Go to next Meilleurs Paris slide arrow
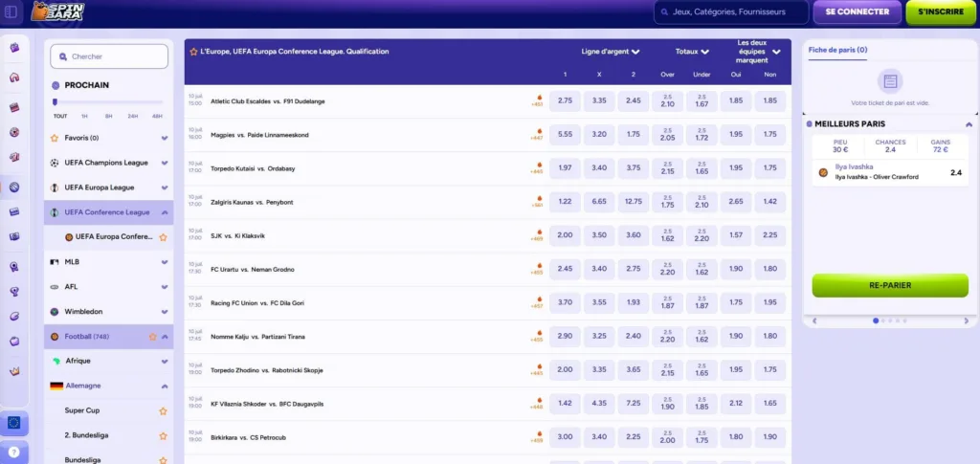Image resolution: width=980 pixels, height=464 pixels. coord(967,321)
